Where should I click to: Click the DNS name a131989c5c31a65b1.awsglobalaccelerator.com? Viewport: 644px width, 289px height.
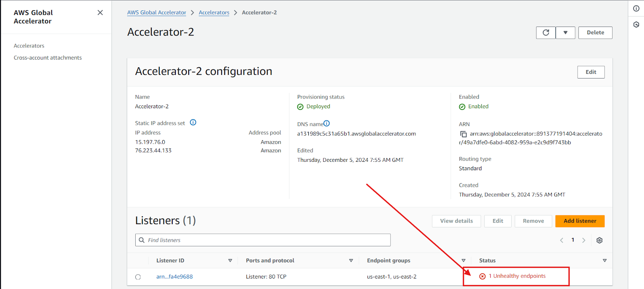pos(357,134)
